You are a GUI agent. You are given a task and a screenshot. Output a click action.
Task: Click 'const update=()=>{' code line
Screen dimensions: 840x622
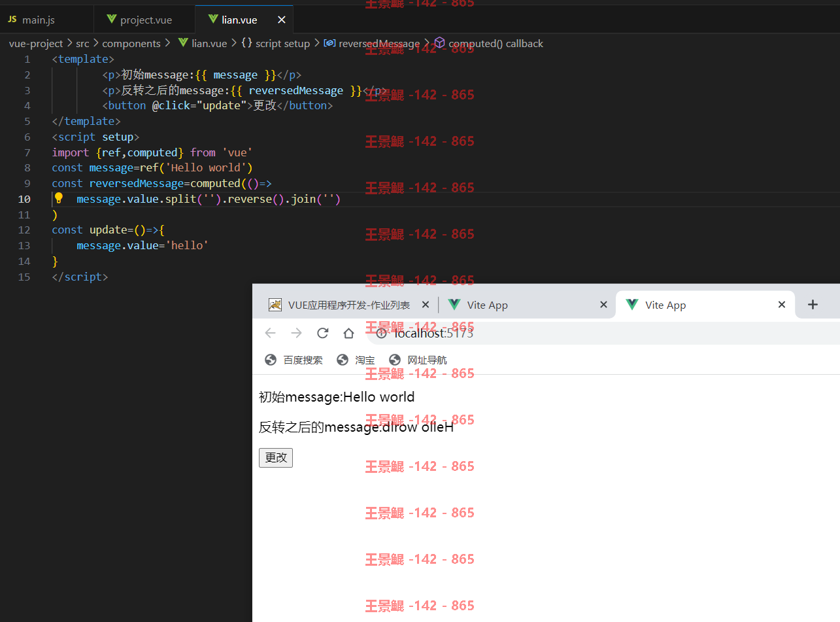click(x=109, y=230)
